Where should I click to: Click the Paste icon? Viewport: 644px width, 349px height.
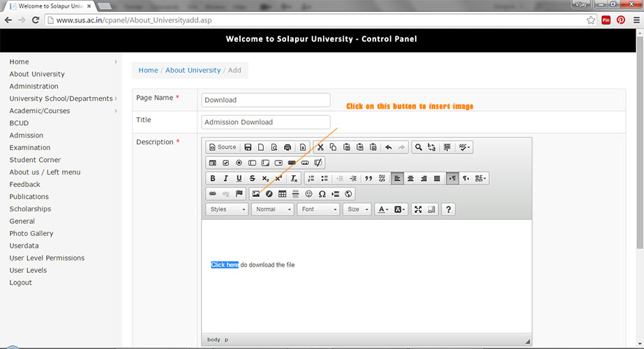pos(347,147)
